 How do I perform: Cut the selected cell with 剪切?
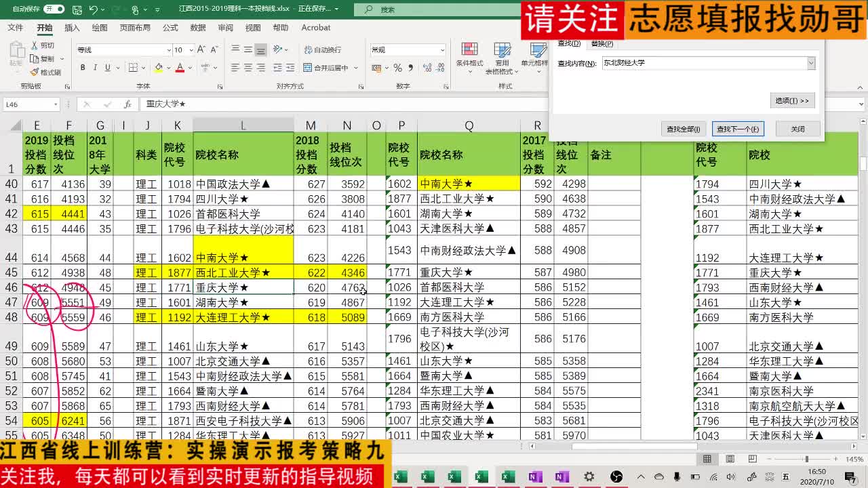pos(42,45)
